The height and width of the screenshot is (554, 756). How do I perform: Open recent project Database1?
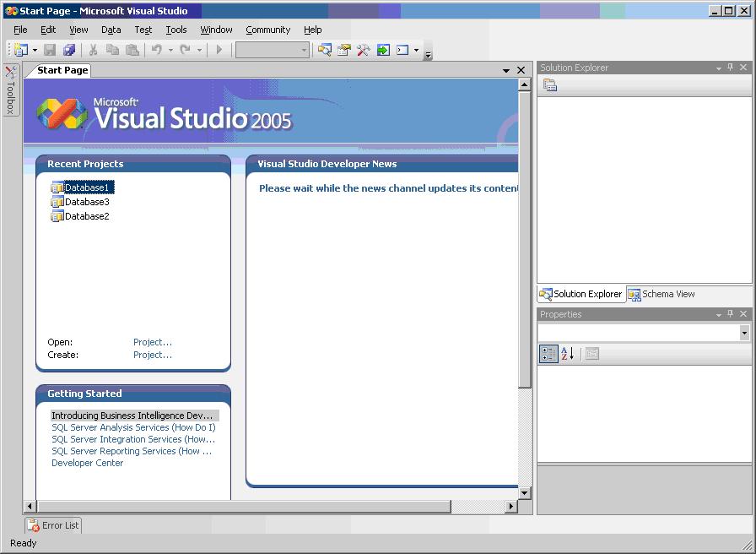pyautogui.click(x=82, y=187)
